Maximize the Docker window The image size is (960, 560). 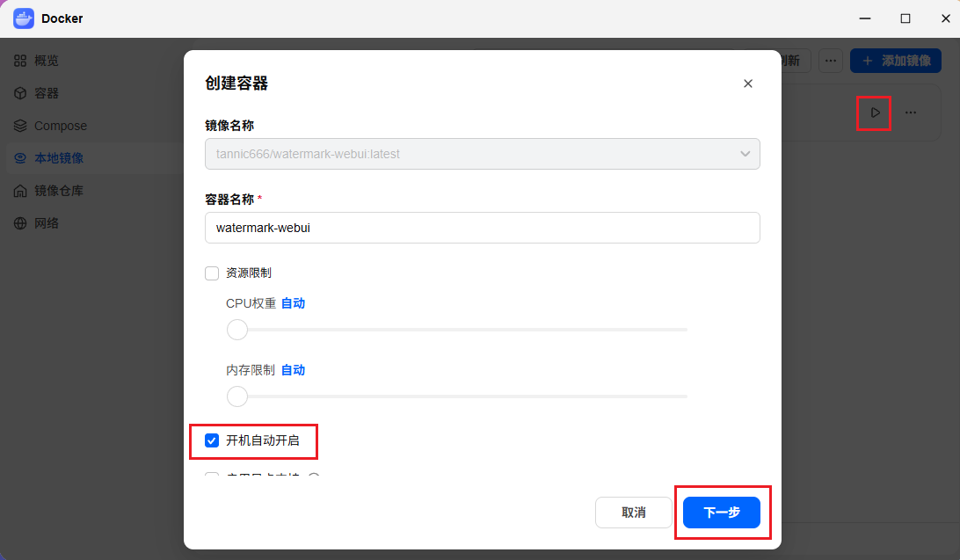click(x=905, y=18)
